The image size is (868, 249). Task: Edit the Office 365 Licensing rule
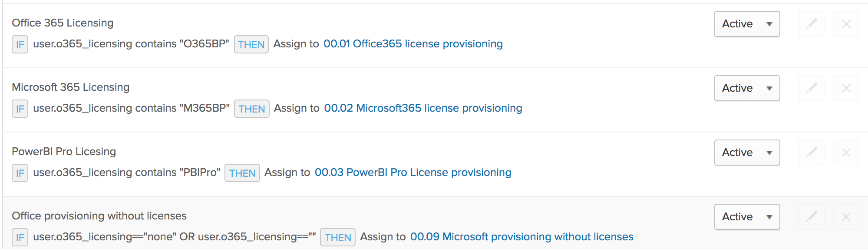pyautogui.click(x=812, y=24)
